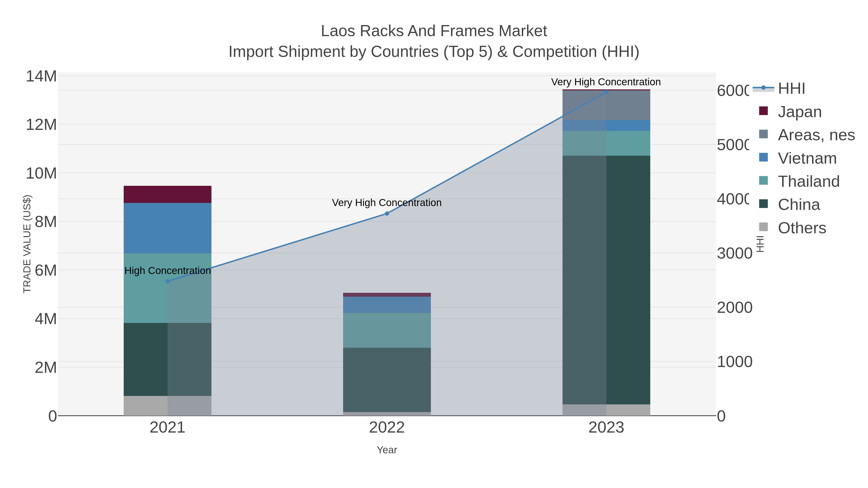Viewport: 868px width, 488px height.
Task: Click the Japan legend color swatch
Action: 763,111
